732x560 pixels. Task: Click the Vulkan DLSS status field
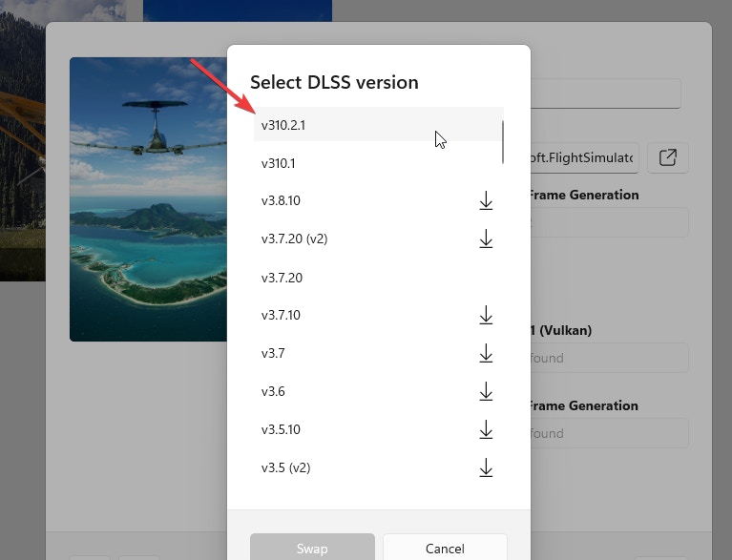coord(608,358)
